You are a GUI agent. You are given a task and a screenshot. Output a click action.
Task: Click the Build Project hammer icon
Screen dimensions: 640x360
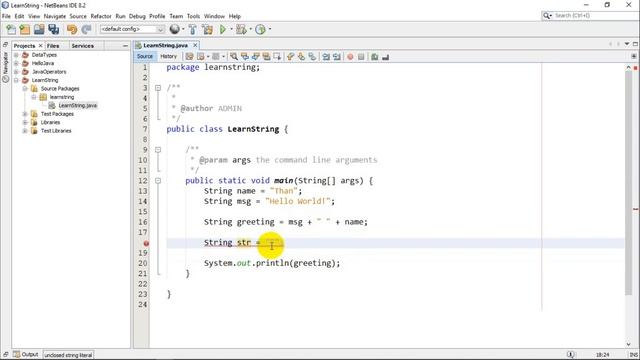[192, 29]
